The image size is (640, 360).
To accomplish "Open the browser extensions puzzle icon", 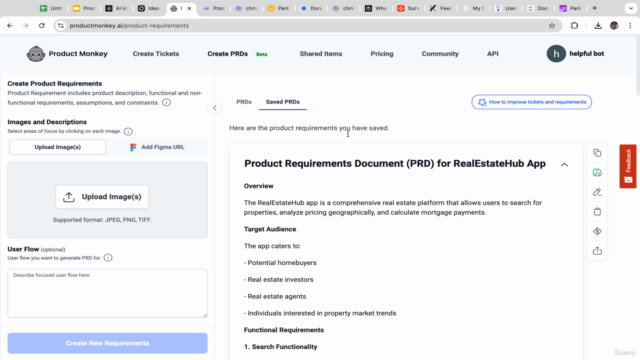I will (x=574, y=25).
